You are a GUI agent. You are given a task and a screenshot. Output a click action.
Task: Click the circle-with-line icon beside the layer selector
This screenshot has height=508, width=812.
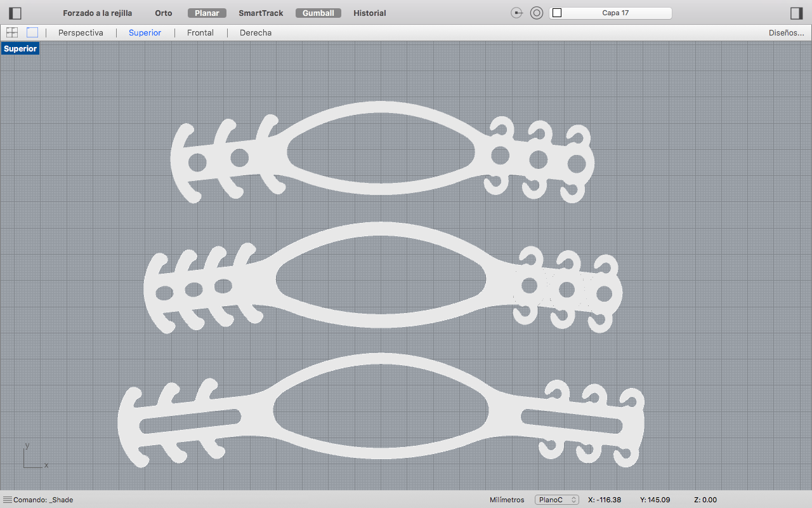point(516,13)
